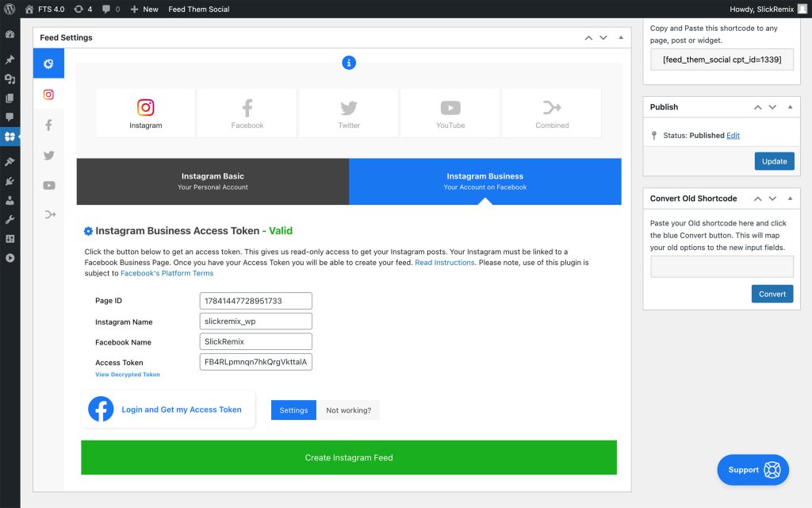Open Dashboard icon in admin sidebar

click(10, 35)
